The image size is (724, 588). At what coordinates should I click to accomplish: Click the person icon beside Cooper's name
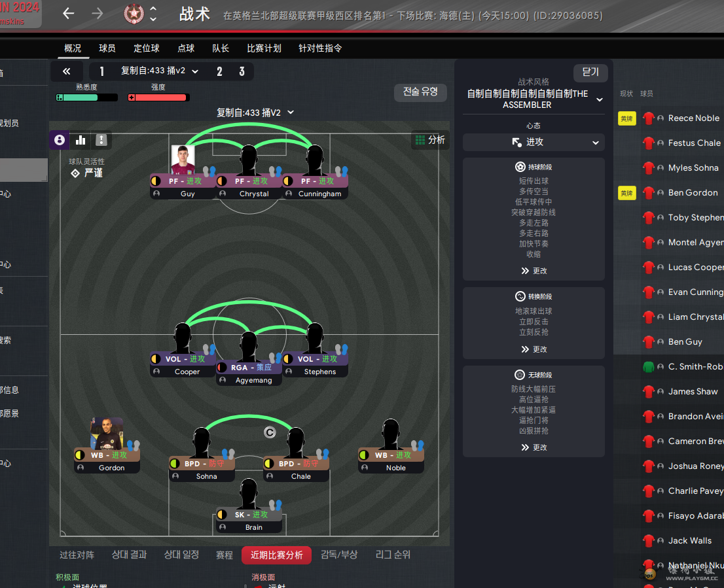click(156, 372)
